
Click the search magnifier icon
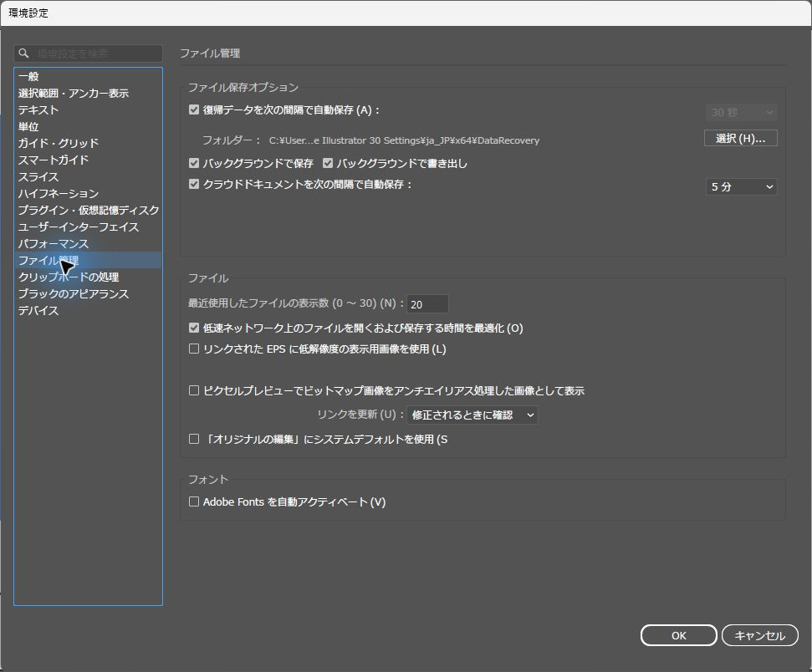(23, 53)
